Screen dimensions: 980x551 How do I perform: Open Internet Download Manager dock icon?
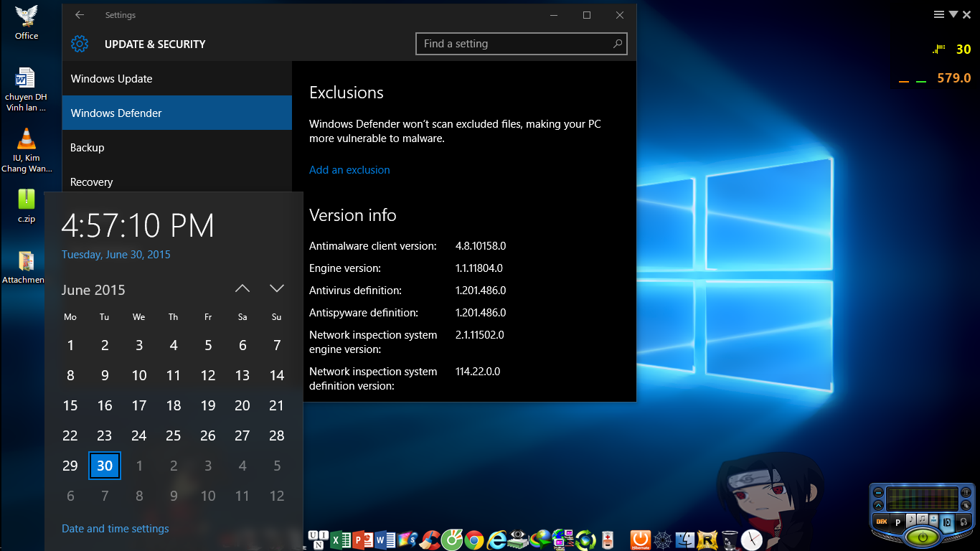(x=540, y=538)
